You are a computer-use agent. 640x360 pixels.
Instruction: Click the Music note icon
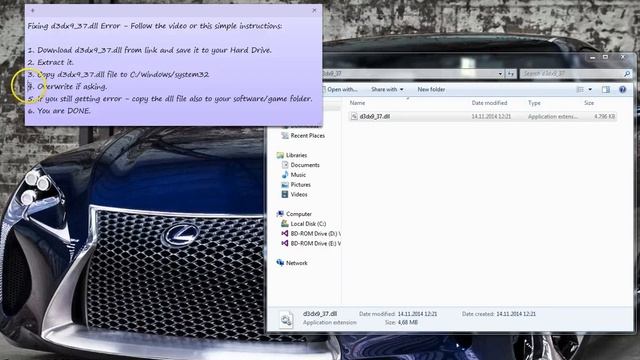click(x=285, y=175)
